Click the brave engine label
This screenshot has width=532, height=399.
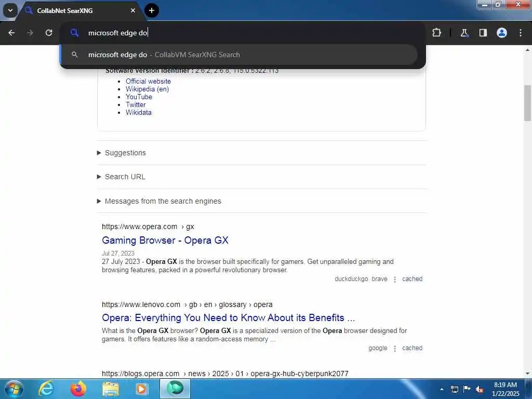click(x=379, y=279)
